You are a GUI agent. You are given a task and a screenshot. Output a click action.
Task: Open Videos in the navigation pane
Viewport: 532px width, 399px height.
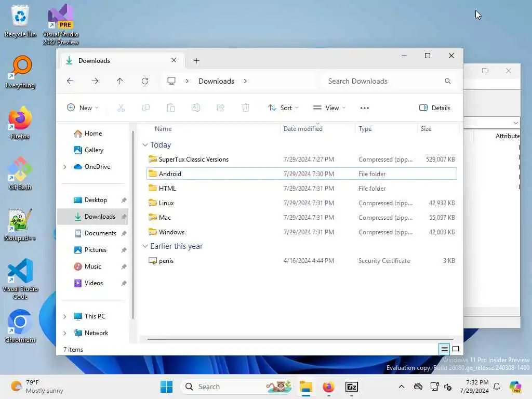[92, 283]
